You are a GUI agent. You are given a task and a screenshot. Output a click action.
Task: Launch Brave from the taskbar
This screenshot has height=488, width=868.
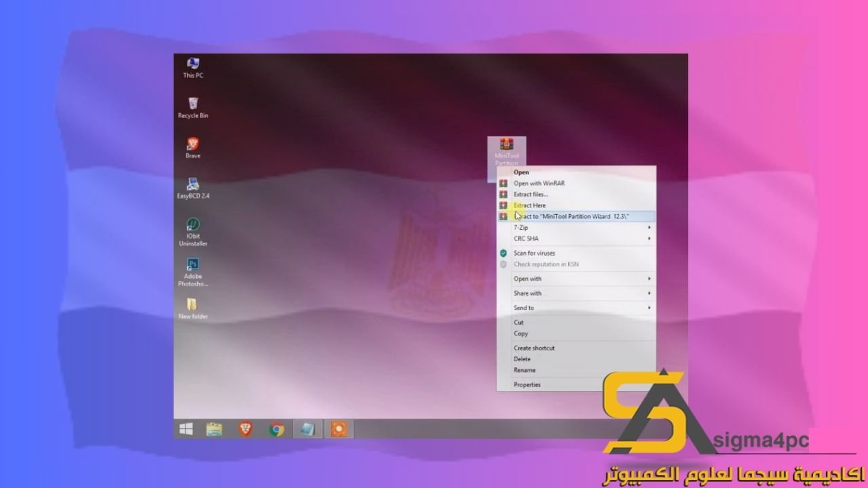(245, 429)
